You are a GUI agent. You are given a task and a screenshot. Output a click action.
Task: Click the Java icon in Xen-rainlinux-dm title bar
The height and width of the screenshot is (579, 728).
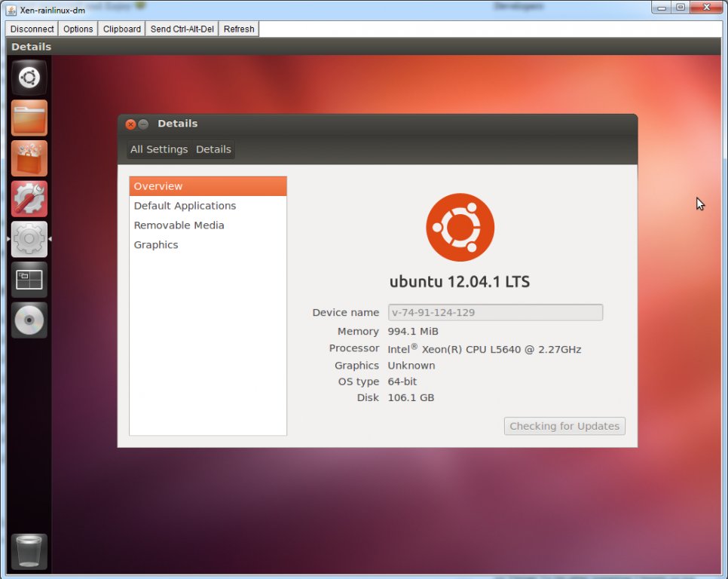[11, 10]
